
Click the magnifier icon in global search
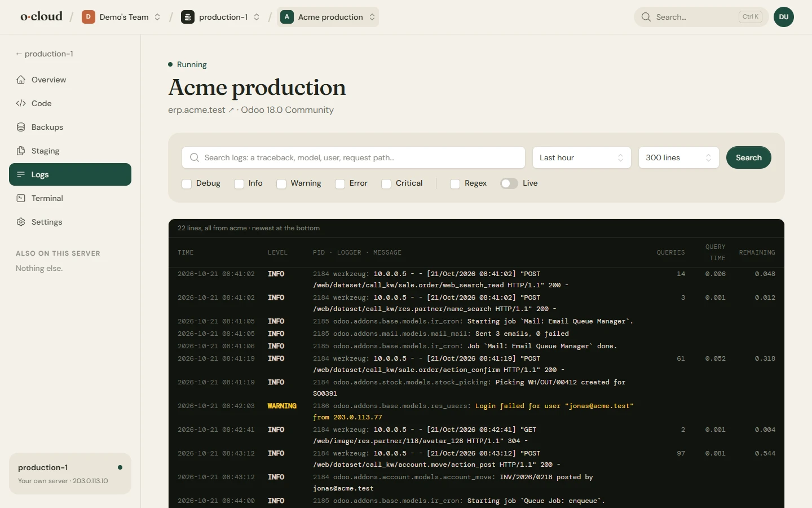[646, 17]
